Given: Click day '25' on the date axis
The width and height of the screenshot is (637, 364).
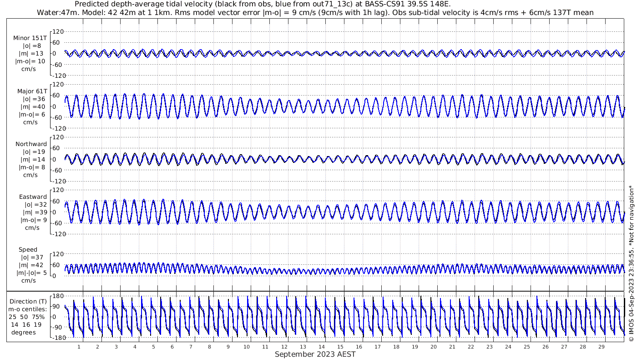Looking at the screenshot, I should [526, 347].
